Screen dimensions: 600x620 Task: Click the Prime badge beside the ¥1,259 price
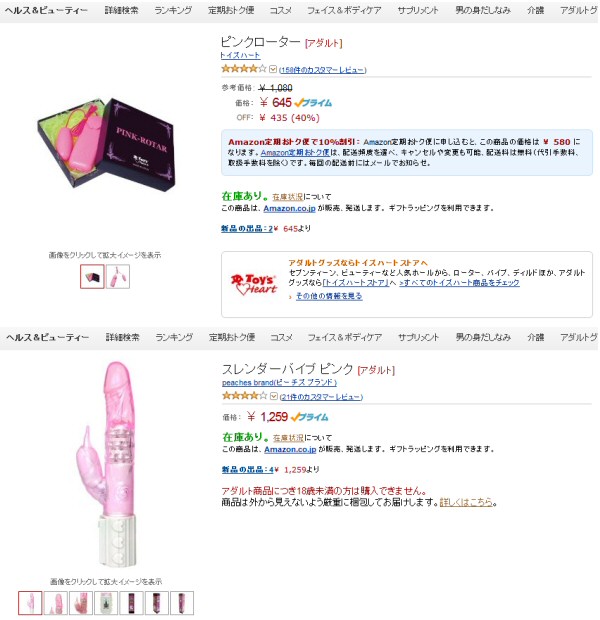pyautogui.click(x=309, y=417)
